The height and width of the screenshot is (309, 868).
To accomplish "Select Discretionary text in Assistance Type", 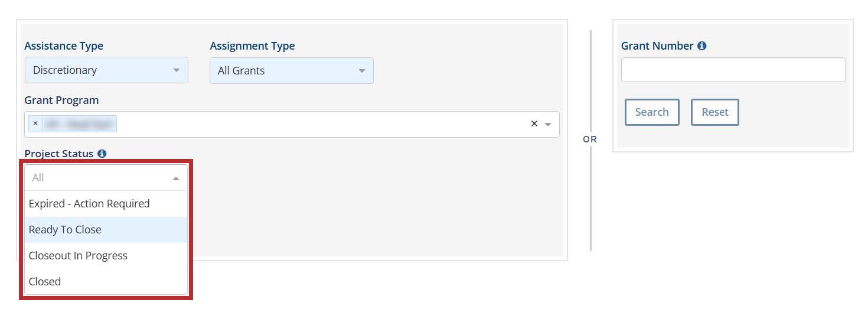I will [x=65, y=70].
